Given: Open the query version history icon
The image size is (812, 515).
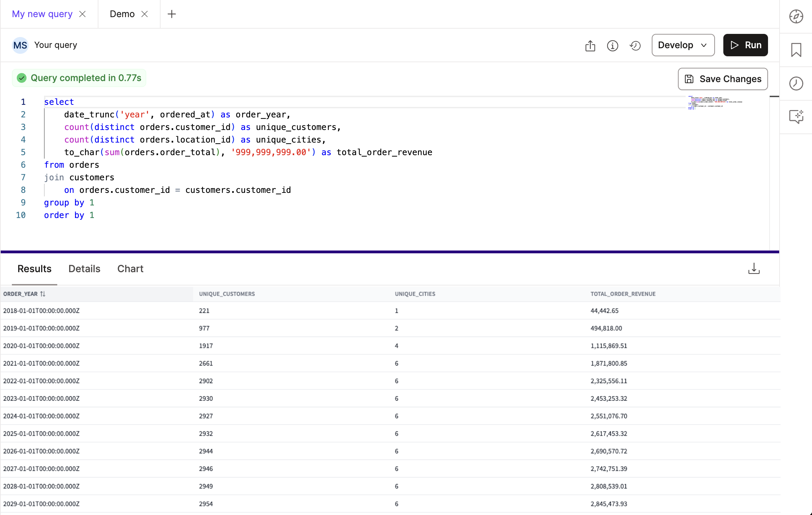Looking at the screenshot, I should [635, 45].
